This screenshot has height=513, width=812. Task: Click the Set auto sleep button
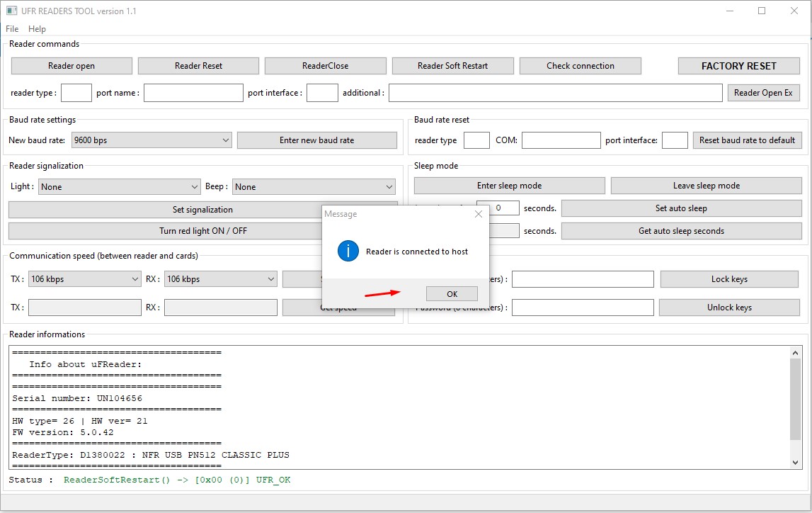(x=682, y=208)
